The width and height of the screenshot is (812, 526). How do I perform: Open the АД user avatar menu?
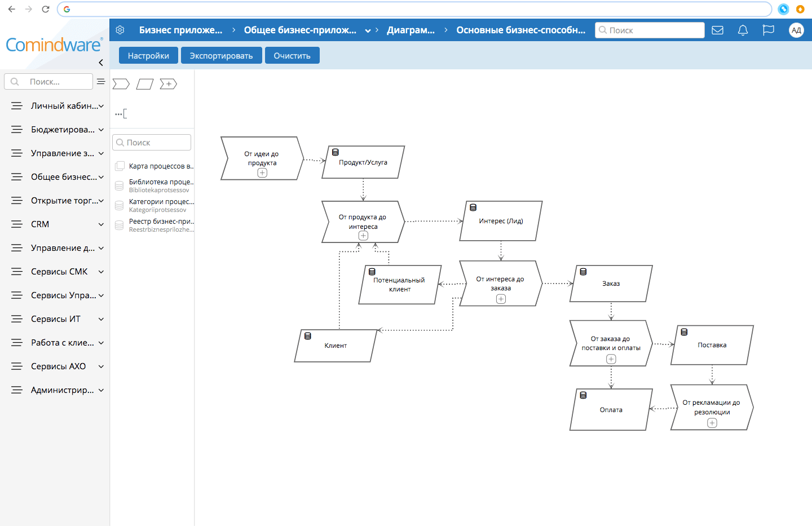click(x=796, y=30)
